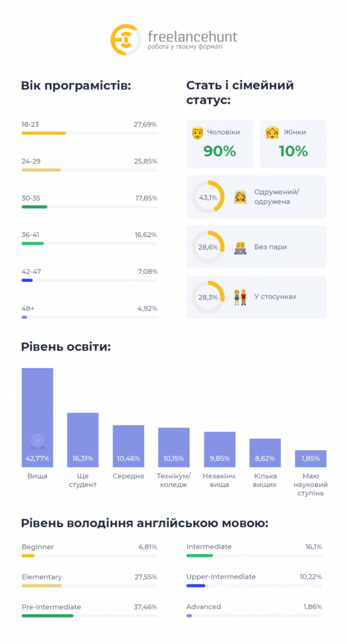Click the man emoji beside Чоловіки

point(198,133)
